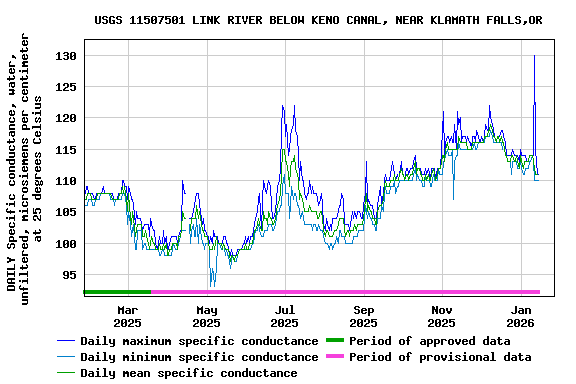This screenshot has height=384, width=576.
Task: Click the y-axis value 105
Action: pyautogui.click(x=66, y=212)
